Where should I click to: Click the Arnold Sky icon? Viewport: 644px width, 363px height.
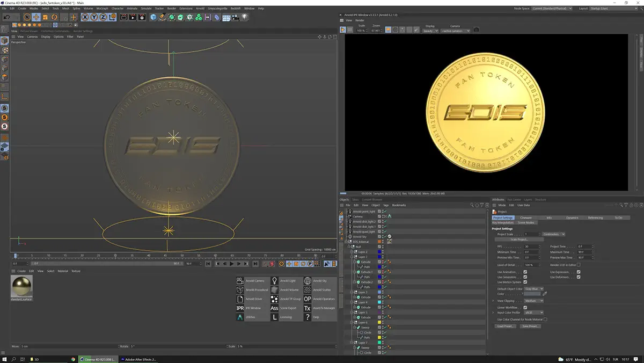[308, 281]
